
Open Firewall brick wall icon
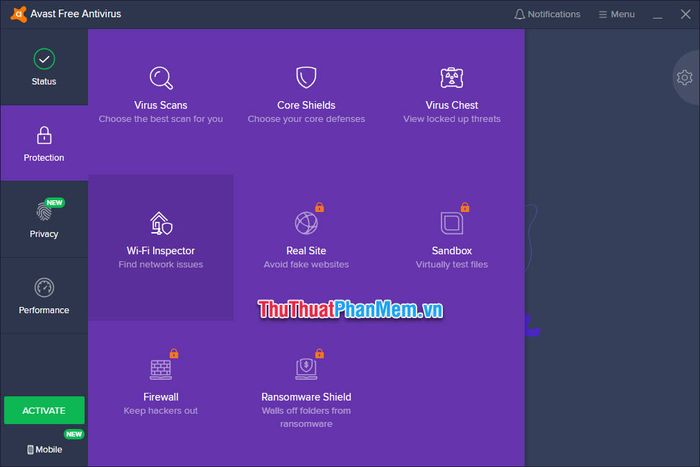pyautogui.click(x=161, y=369)
